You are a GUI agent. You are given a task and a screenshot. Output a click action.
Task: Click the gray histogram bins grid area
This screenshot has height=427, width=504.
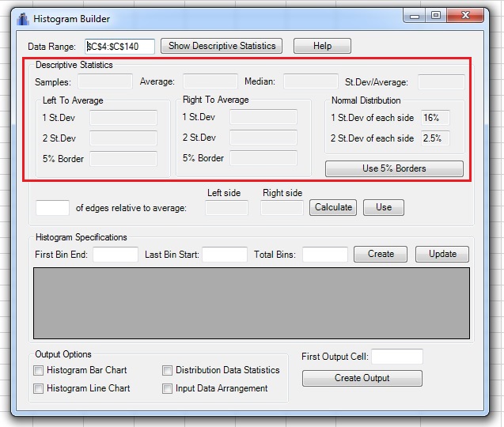(252, 304)
